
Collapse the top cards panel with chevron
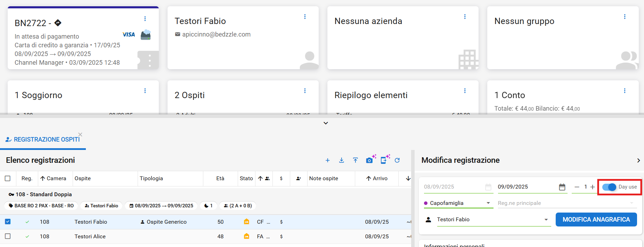click(x=326, y=123)
